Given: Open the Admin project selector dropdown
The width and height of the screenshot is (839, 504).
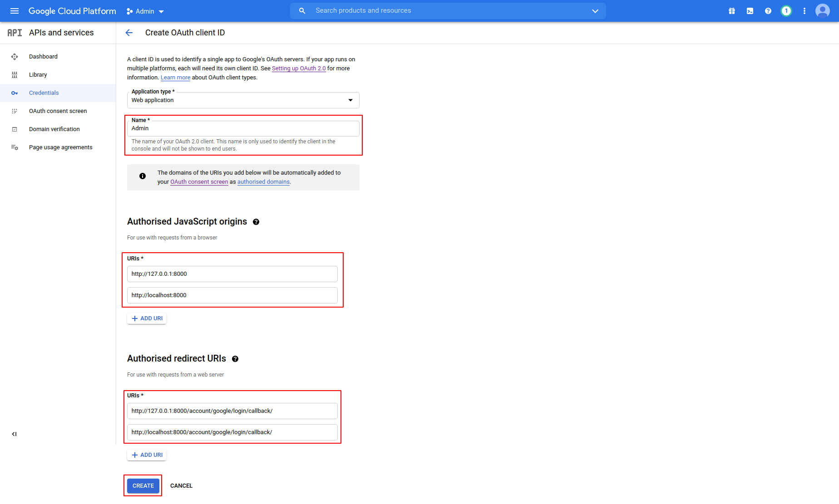Looking at the screenshot, I should click(145, 11).
